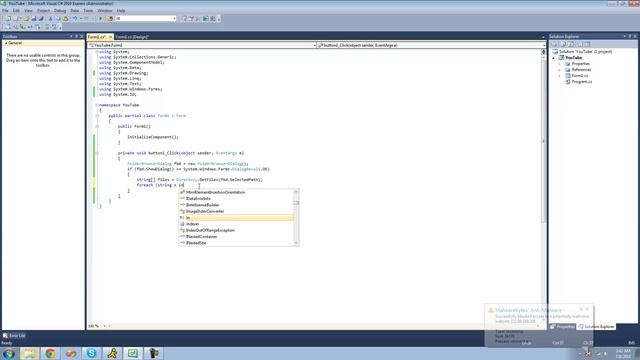Click the Cut toolbar icon
This screenshot has width=640, height=360.
click(51, 19)
